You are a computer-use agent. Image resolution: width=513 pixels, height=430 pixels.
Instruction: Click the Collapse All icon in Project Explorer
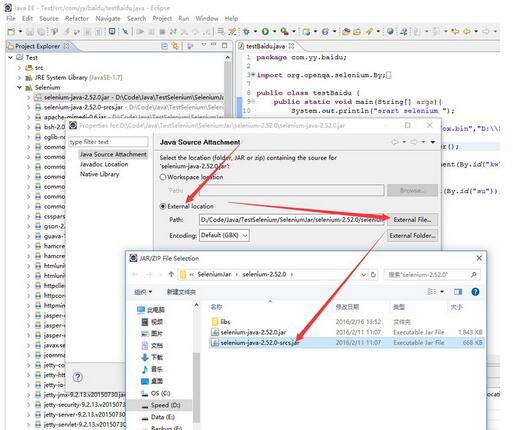pos(164,46)
